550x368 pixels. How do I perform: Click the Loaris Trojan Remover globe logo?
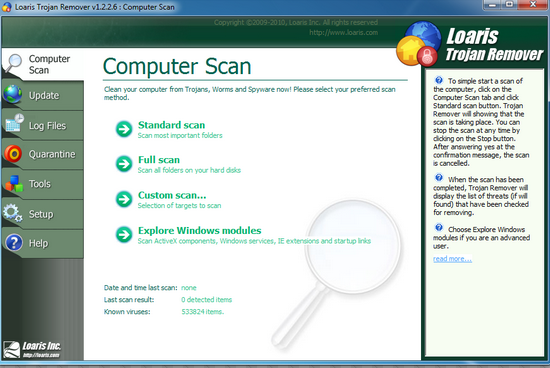point(418,44)
